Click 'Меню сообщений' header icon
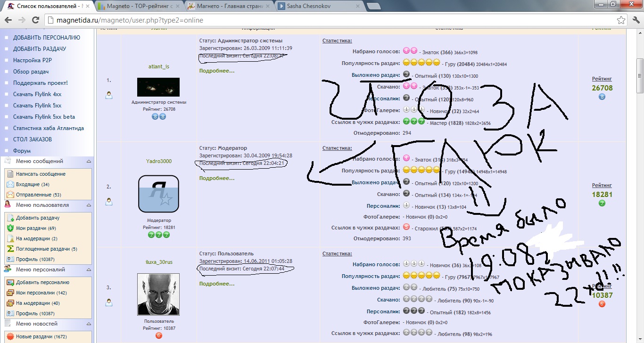Screen dimensions: 644x343 8,161
